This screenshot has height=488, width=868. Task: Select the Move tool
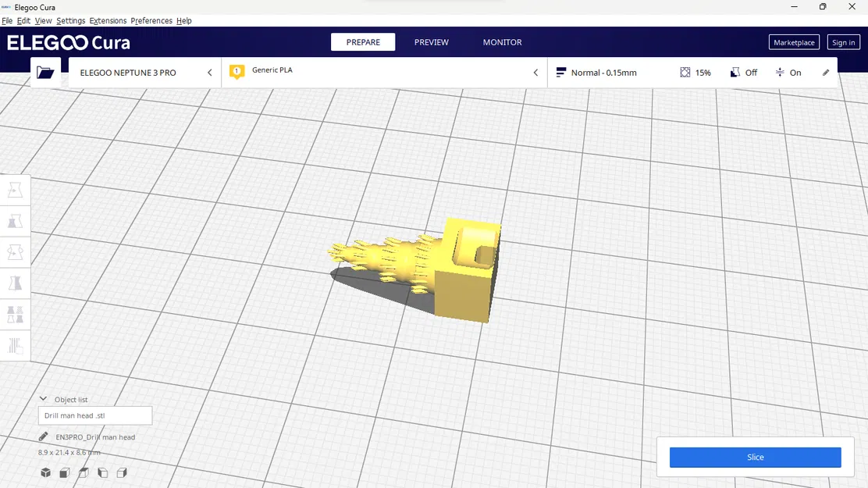point(15,189)
